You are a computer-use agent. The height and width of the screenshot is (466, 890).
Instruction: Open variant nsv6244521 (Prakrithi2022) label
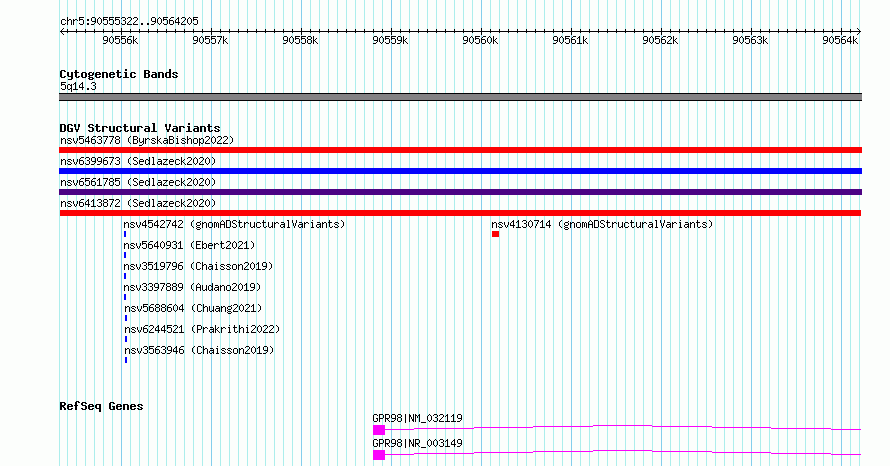pos(202,329)
